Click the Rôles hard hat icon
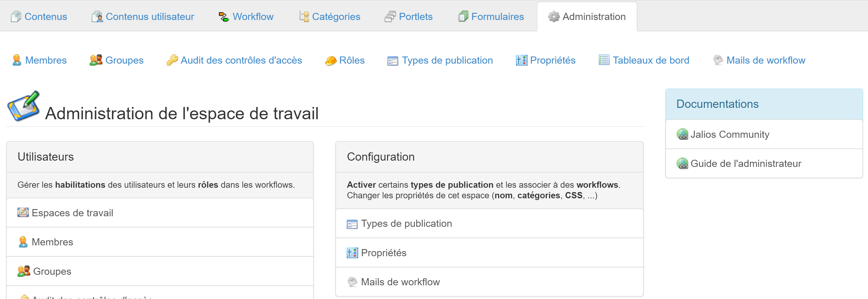This screenshot has height=299, width=868. [x=331, y=60]
